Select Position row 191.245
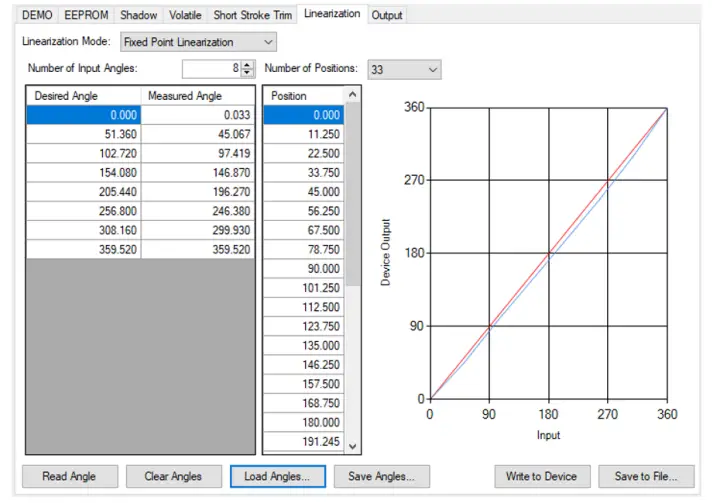This screenshot has height=503, width=712. click(304, 441)
